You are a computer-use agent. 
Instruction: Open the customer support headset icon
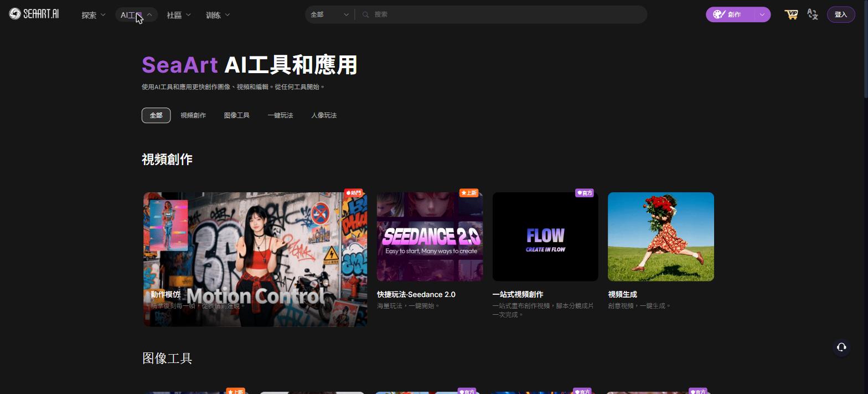[x=841, y=347]
